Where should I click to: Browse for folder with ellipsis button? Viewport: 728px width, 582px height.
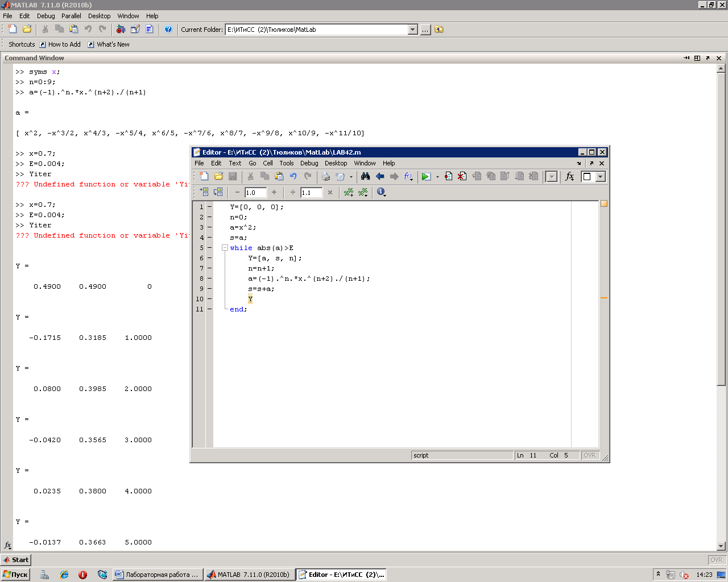coord(425,30)
